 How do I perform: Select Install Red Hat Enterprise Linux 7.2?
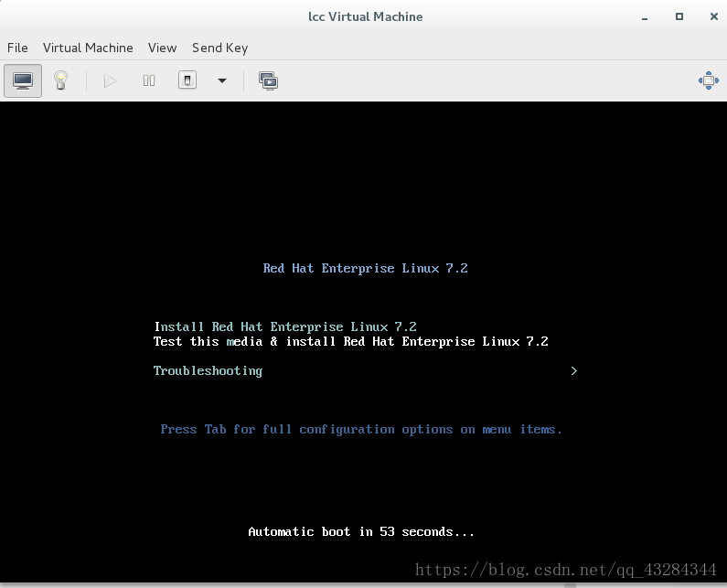tap(285, 327)
